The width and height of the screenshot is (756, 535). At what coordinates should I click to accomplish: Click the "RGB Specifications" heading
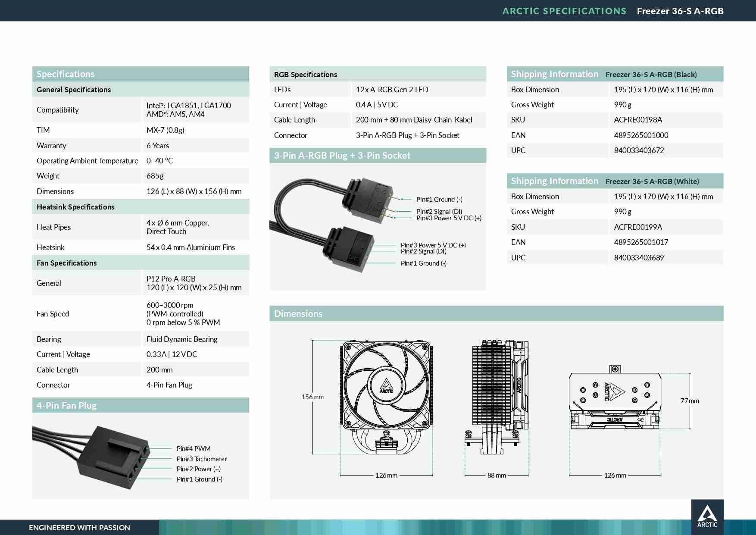point(306,75)
